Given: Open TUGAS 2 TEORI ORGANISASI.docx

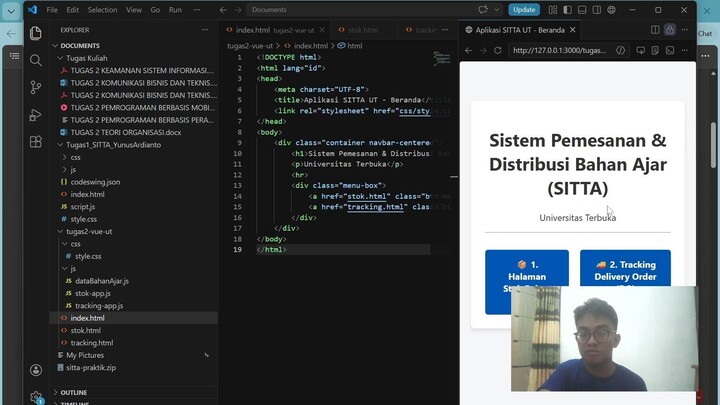Looking at the screenshot, I should pyautogui.click(x=125, y=132).
